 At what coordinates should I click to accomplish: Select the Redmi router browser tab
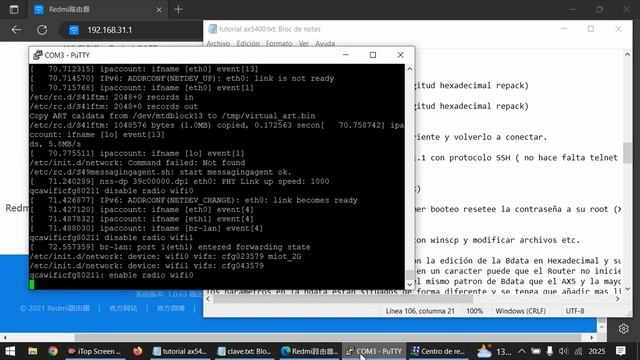(x=98, y=9)
